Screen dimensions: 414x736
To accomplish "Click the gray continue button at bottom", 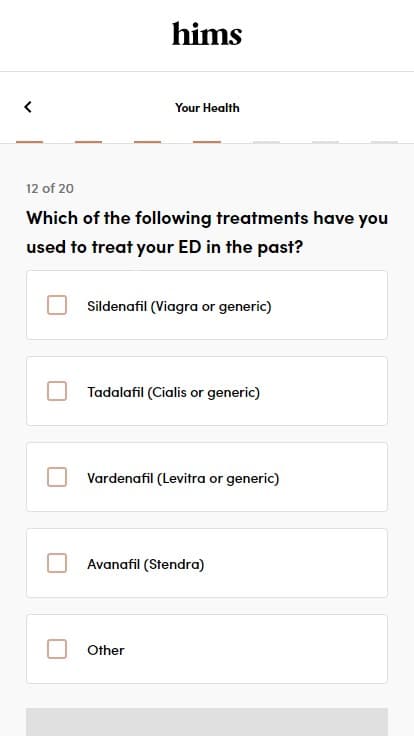I will tap(207, 722).
